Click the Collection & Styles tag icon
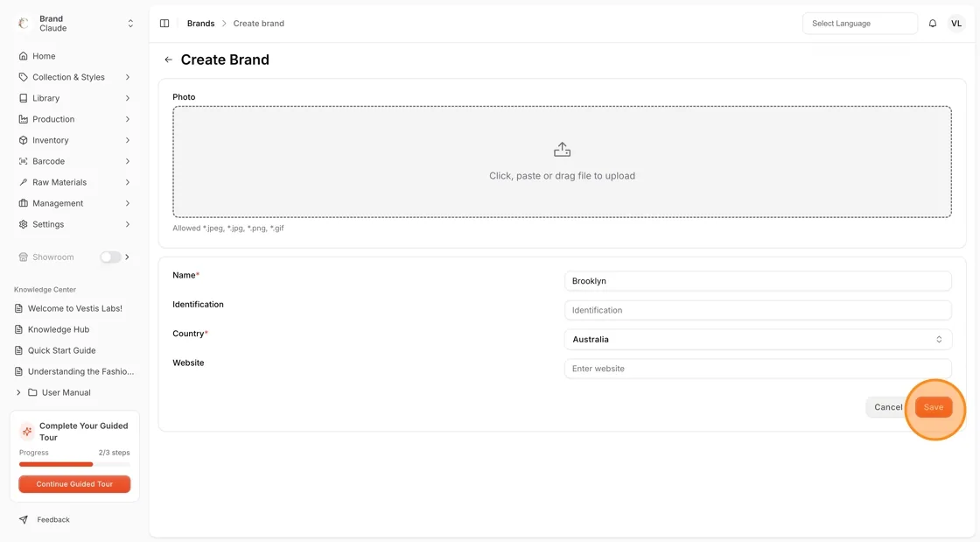 tap(23, 77)
